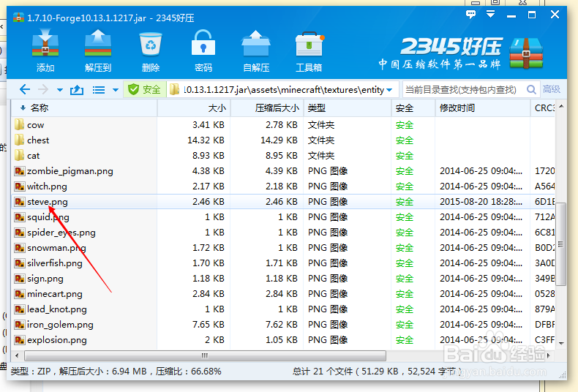
Task: Sort by the 类型 column header
Action: [348, 108]
